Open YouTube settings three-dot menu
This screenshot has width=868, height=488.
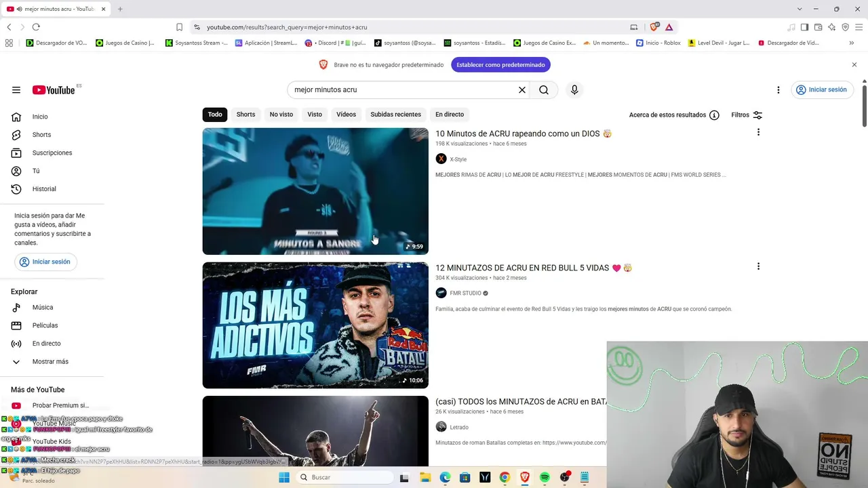(778, 90)
